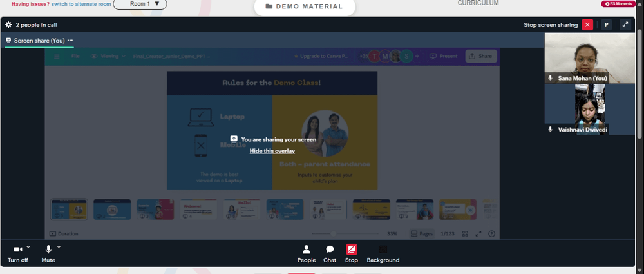Select slide thumbnail 10

click(x=458, y=210)
